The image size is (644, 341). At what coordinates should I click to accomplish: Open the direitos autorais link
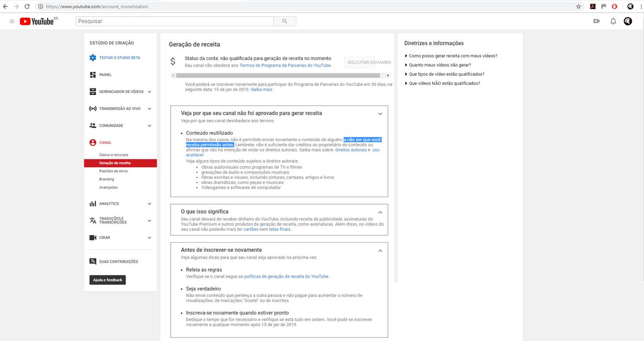pos(352,150)
